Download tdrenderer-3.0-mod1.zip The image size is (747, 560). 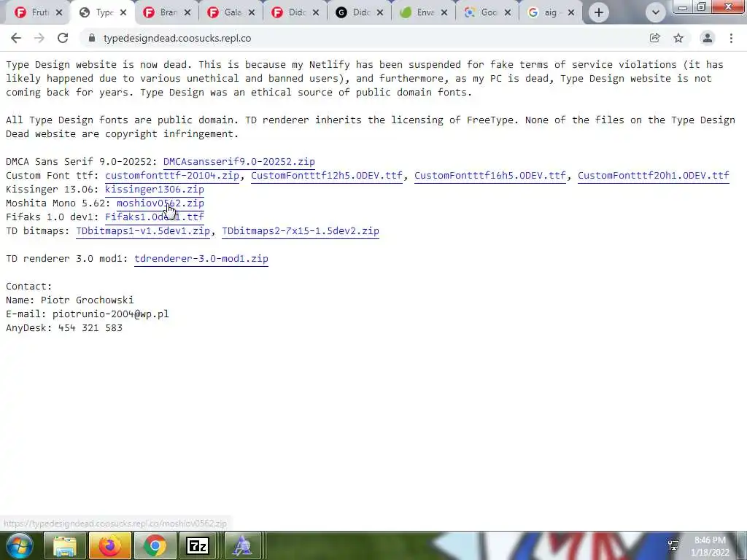point(201,259)
